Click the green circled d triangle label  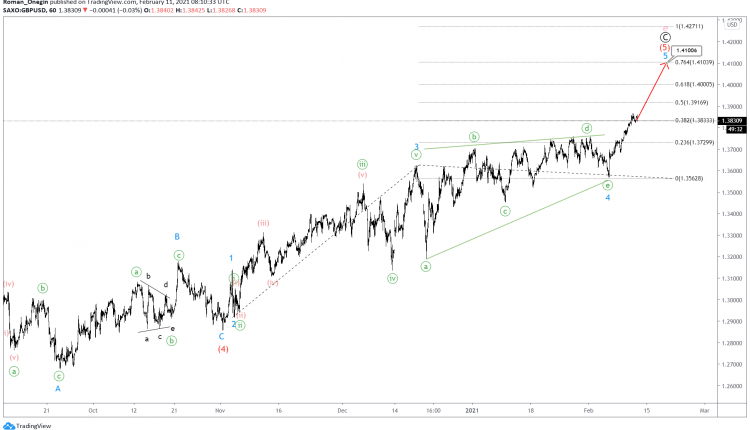[587, 128]
